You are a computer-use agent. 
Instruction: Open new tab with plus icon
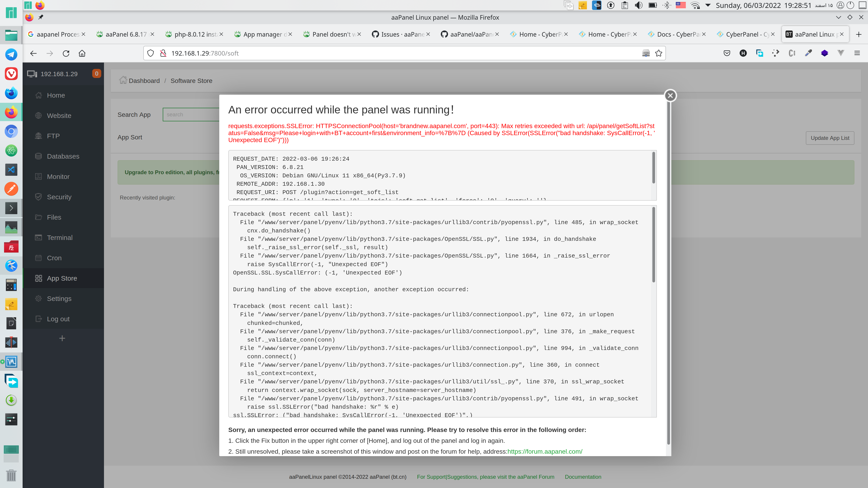pyautogui.click(x=858, y=34)
